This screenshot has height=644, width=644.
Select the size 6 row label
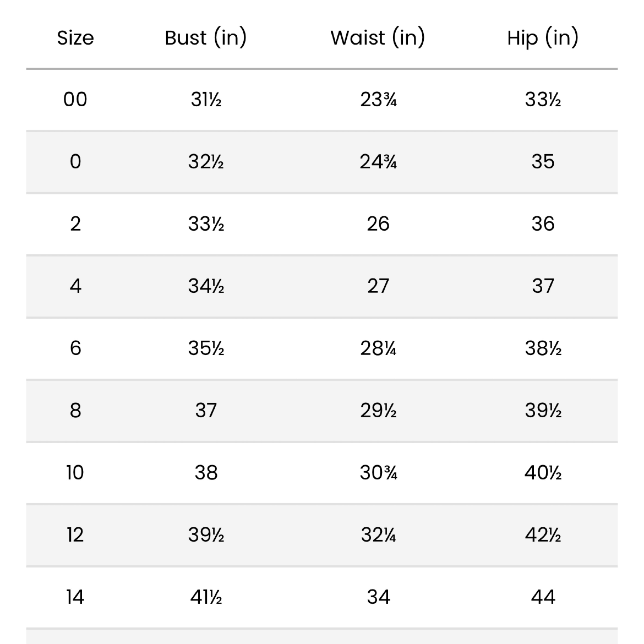point(75,348)
